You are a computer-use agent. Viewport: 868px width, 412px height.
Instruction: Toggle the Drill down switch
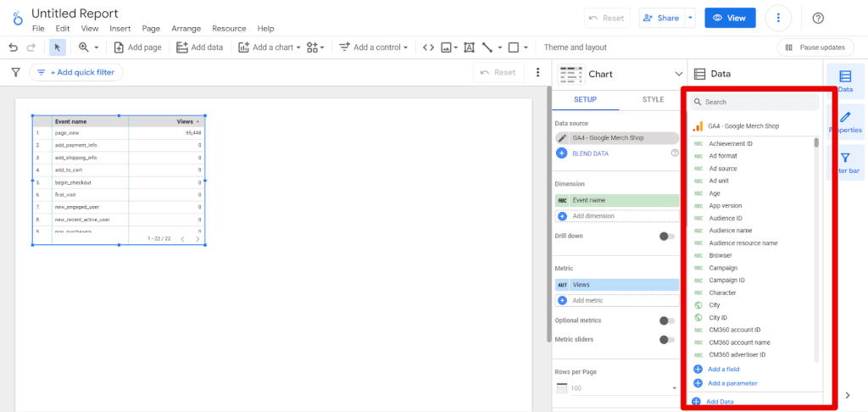[667, 237]
